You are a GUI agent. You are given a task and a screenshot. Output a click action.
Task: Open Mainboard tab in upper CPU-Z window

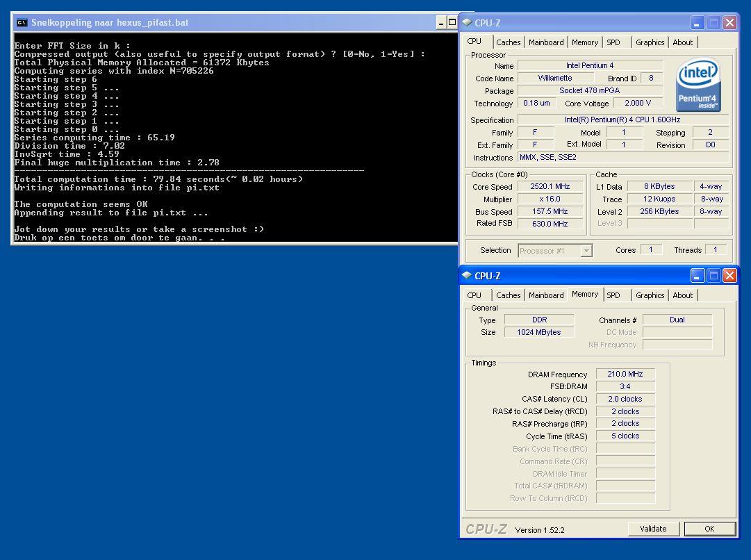tap(546, 42)
